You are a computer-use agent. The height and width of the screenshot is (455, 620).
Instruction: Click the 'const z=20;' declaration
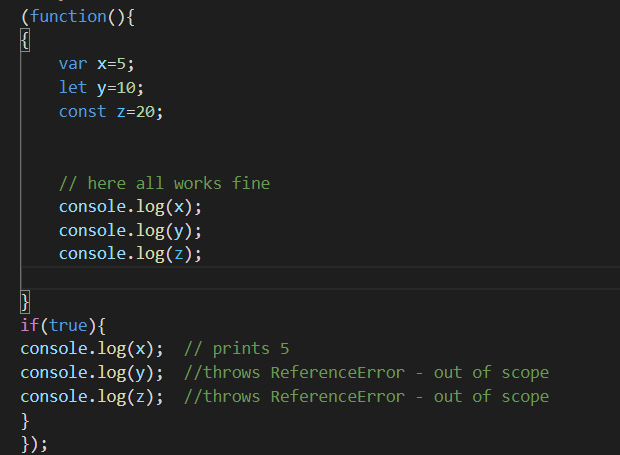click(x=111, y=112)
